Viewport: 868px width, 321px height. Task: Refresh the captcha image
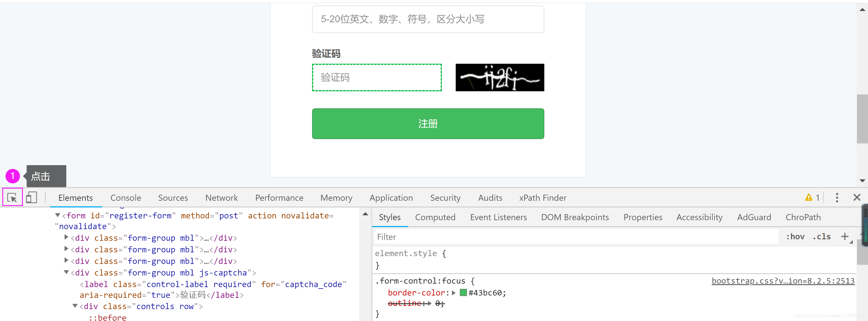(x=500, y=78)
